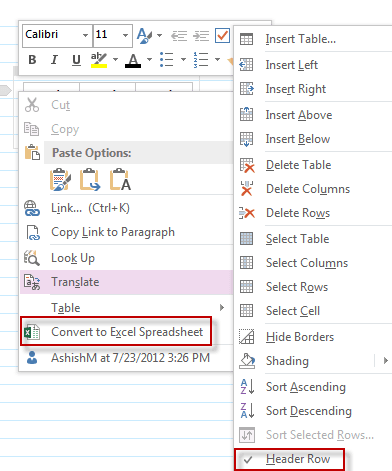This screenshot has width=392, height=471.
Task: Expand the Shading submenu arrow
Action: point(385,361)
